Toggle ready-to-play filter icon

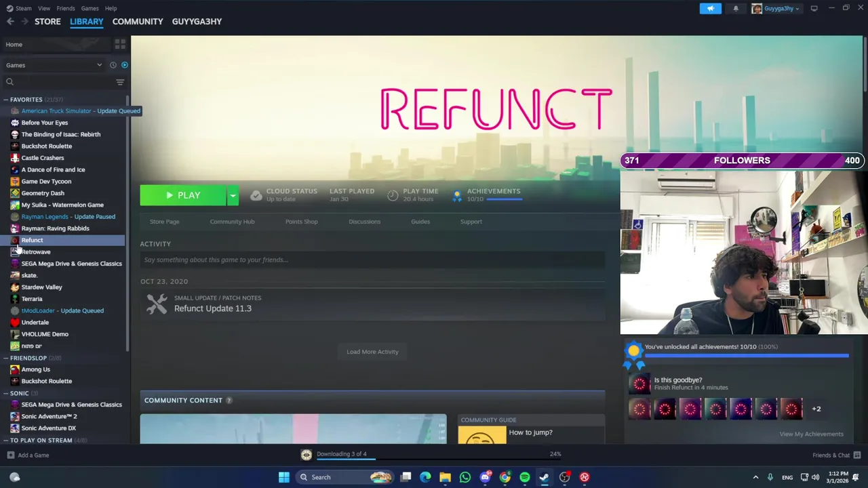tap(125, 65)
